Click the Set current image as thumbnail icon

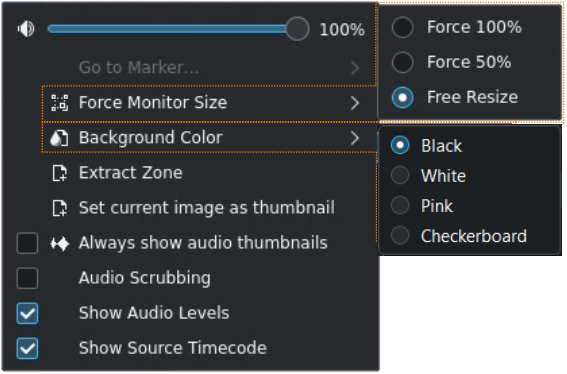coord(59,208)
